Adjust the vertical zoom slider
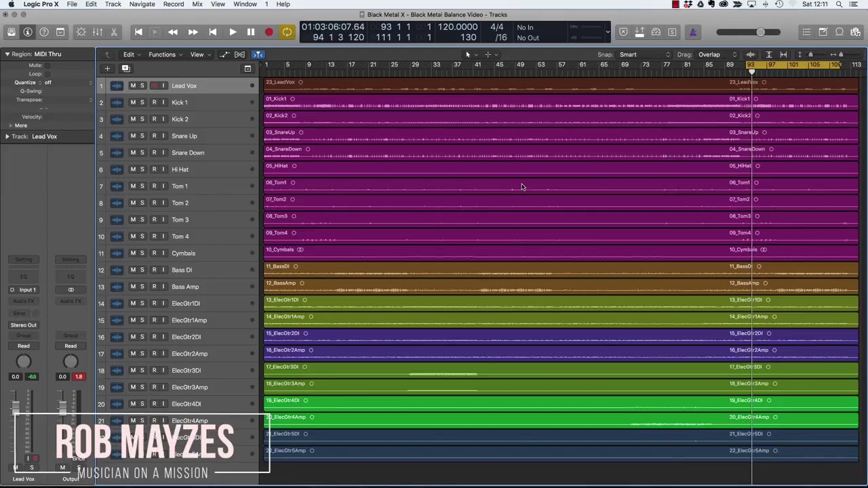Image resolution: width=868 pixels, height=488 pixels. pyautogui.click(x=810, y=54)
